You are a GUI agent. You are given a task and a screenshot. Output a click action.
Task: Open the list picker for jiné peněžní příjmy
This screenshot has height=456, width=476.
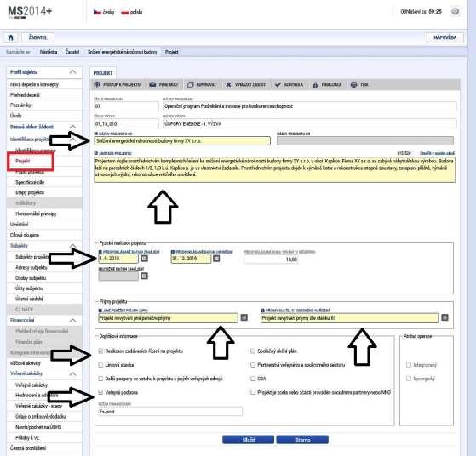click(x=244, y=317)
